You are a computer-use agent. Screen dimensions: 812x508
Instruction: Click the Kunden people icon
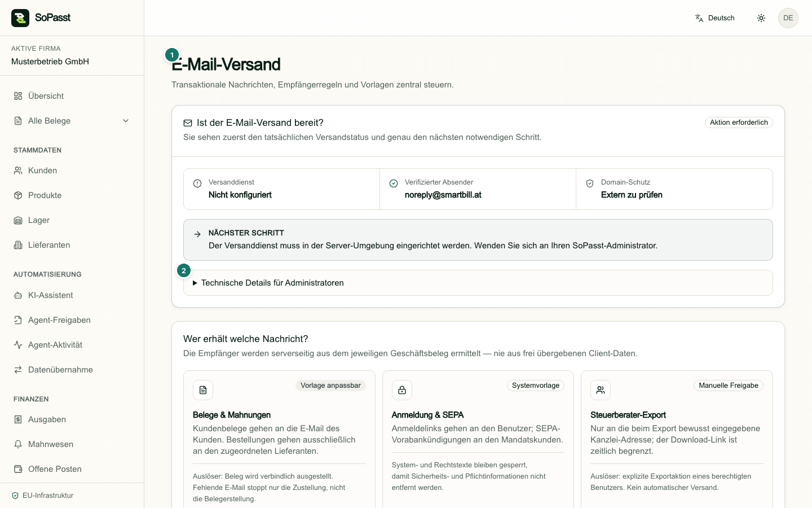pos(18,170)
